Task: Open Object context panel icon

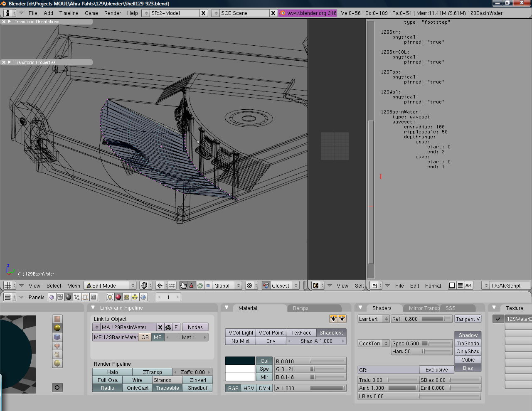Action: coord(77,297)
